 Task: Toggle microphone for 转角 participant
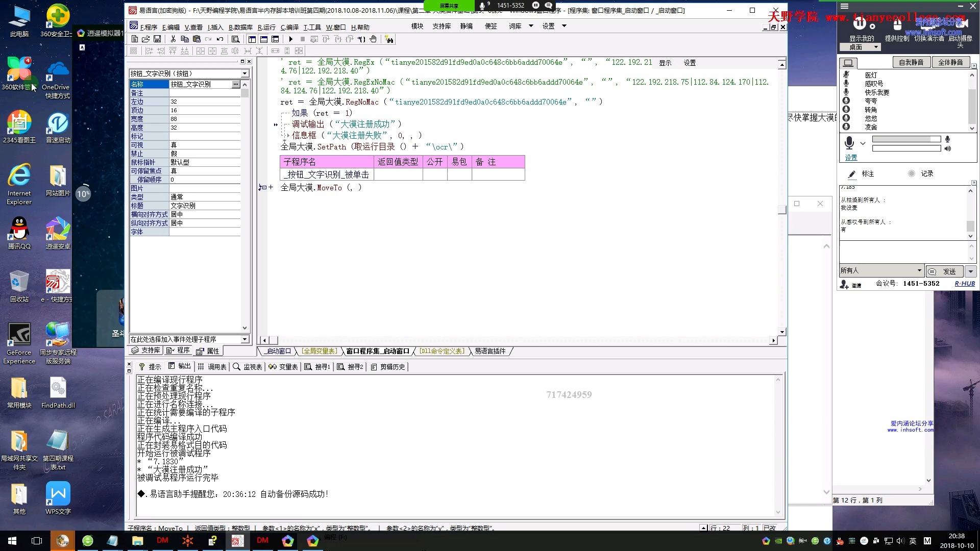tap(846, 109)
